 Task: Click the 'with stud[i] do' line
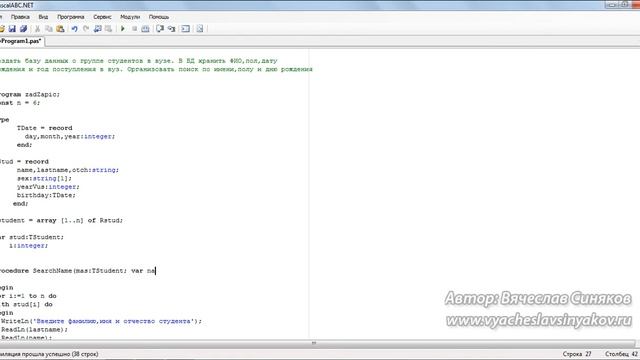[x=26, y=304]
